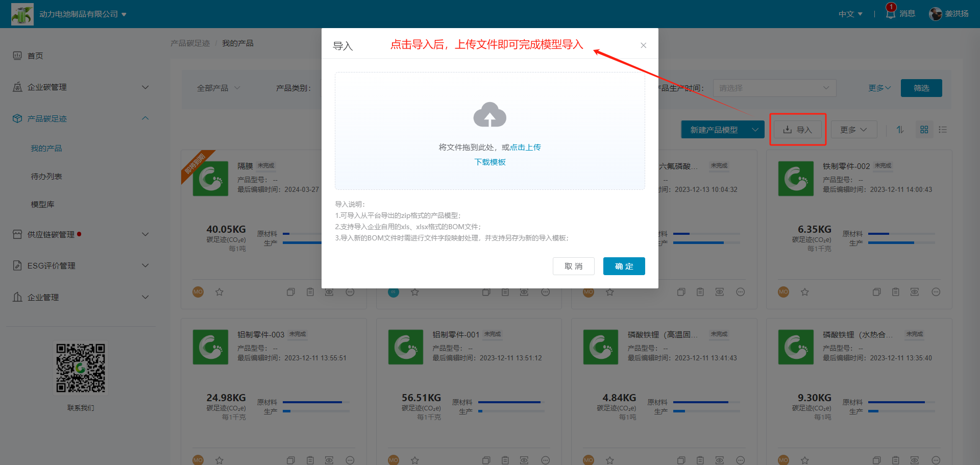This screenshot has width=980, height=465.
Task: Click the 确定 button in dialog
Action: (624, 266)
